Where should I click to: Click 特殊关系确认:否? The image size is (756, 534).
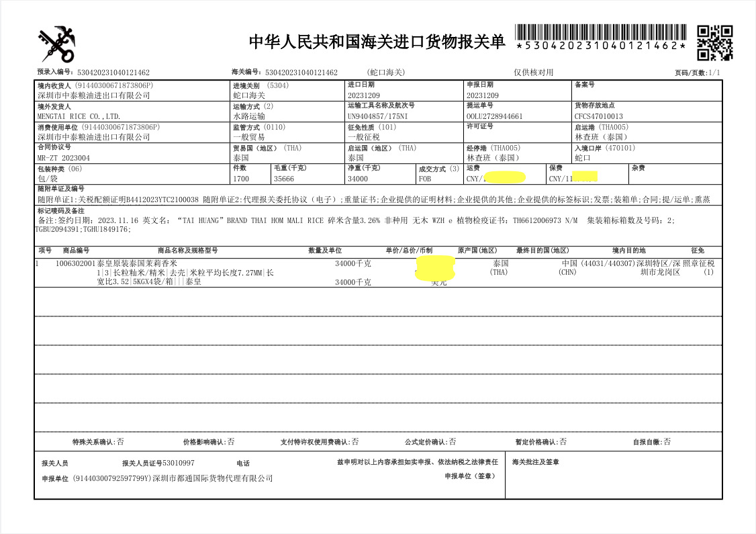(x=98, y=442)
